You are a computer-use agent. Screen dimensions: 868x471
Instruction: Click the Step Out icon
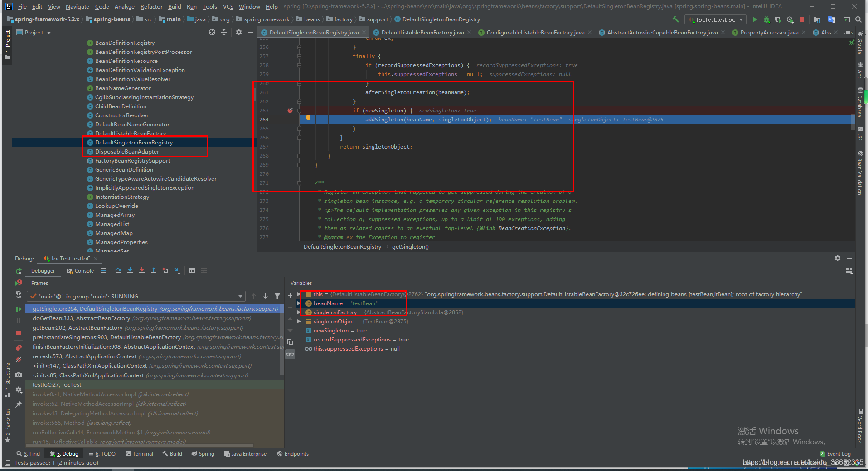coord(154,270)
